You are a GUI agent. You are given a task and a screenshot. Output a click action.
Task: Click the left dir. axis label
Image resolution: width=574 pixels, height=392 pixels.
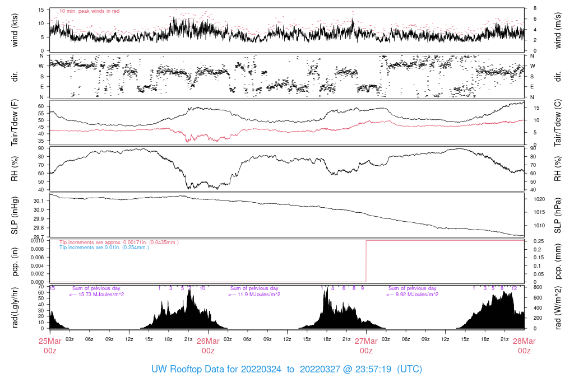point(15,76)
